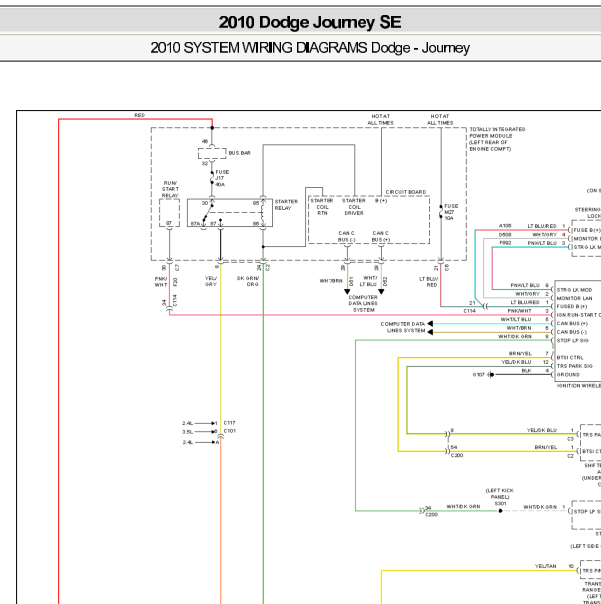
Task: Click the "STARTER RELAY" label
Action: pos(286,205)
